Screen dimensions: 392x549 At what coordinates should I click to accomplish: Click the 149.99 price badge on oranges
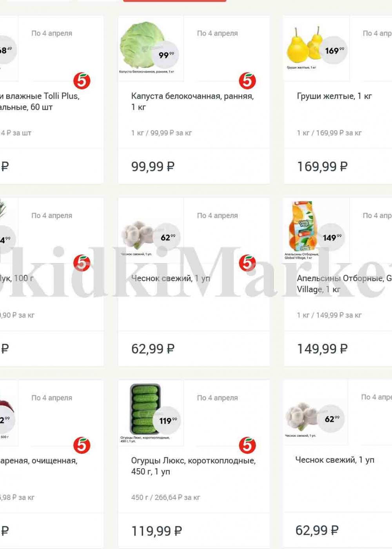pos(332,238)
